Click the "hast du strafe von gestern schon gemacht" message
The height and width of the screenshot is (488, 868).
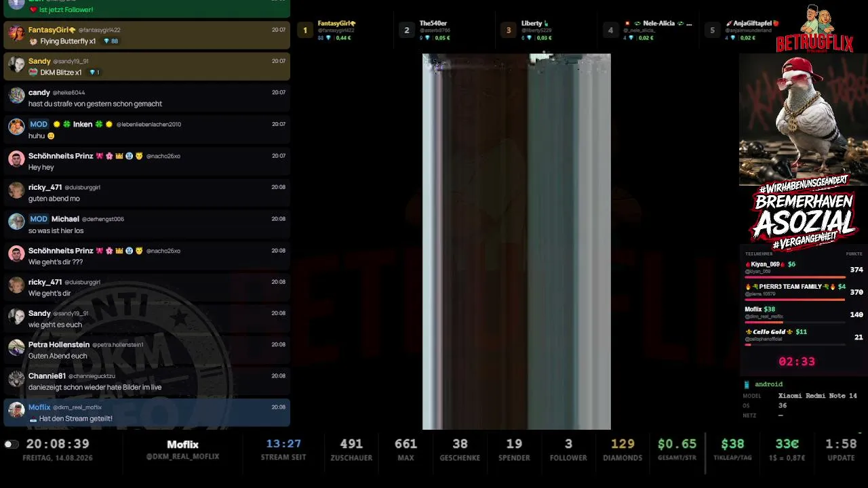tap(95, 104)
